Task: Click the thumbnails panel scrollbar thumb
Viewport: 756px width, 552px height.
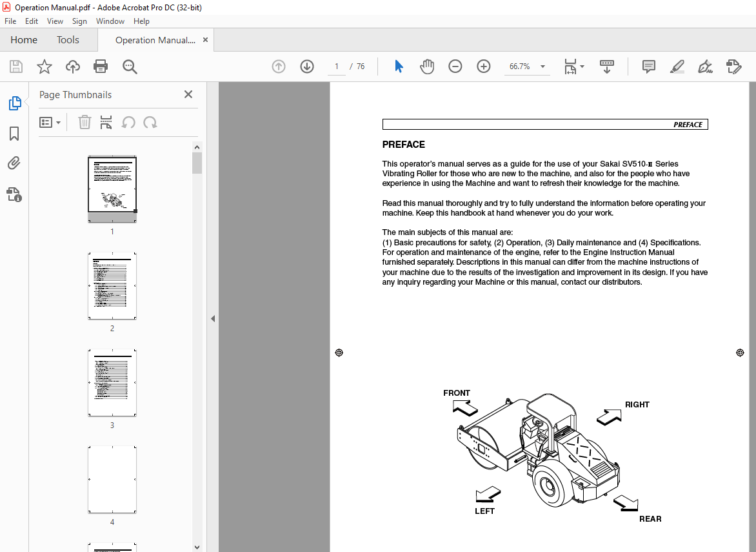Action: (x=197, y=163)
